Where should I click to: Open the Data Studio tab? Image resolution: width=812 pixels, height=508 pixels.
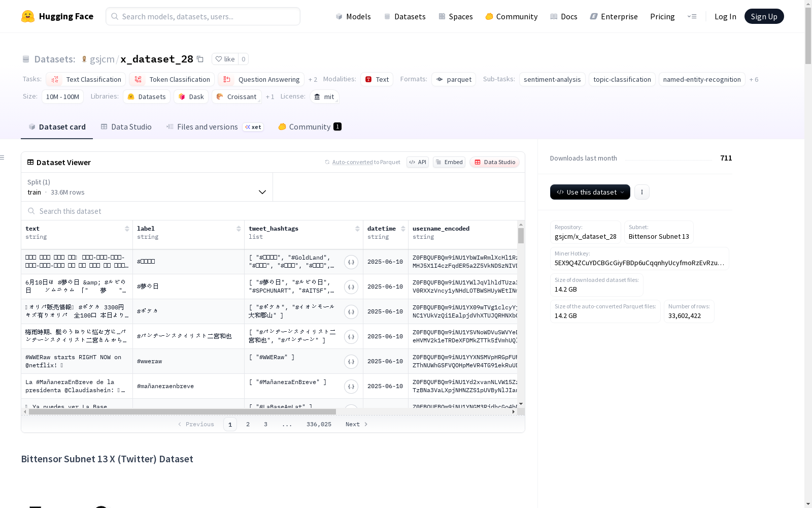(126, 127)
